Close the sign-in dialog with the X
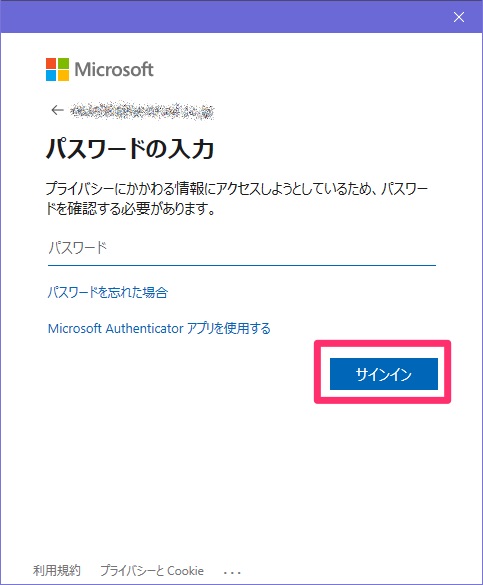483x585 pixels. (459, 17)
